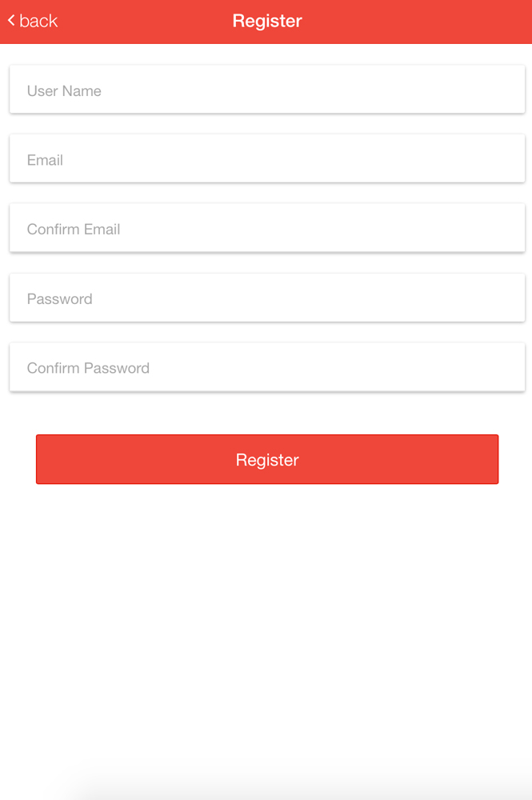
Task: Select the Confirm Email text box
Action: point(267,229)
